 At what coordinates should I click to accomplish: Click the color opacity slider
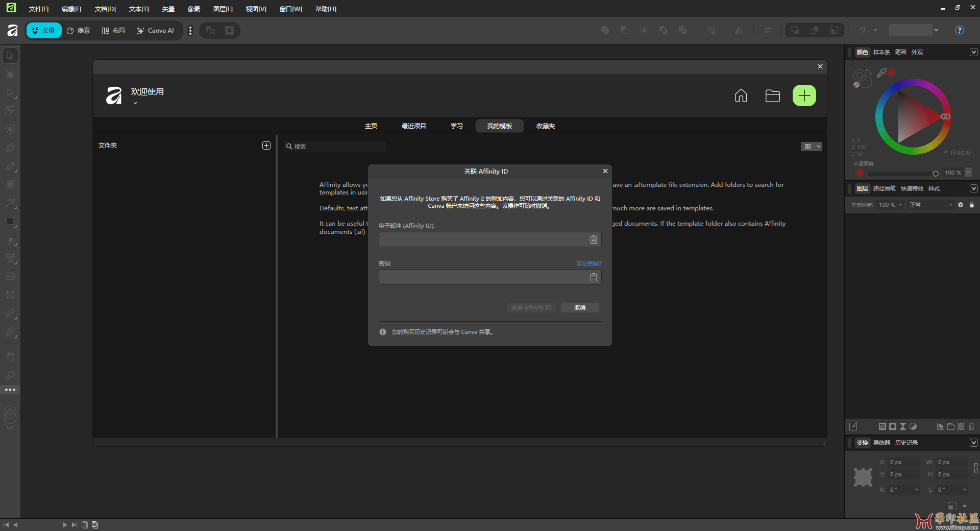(901, 173)
